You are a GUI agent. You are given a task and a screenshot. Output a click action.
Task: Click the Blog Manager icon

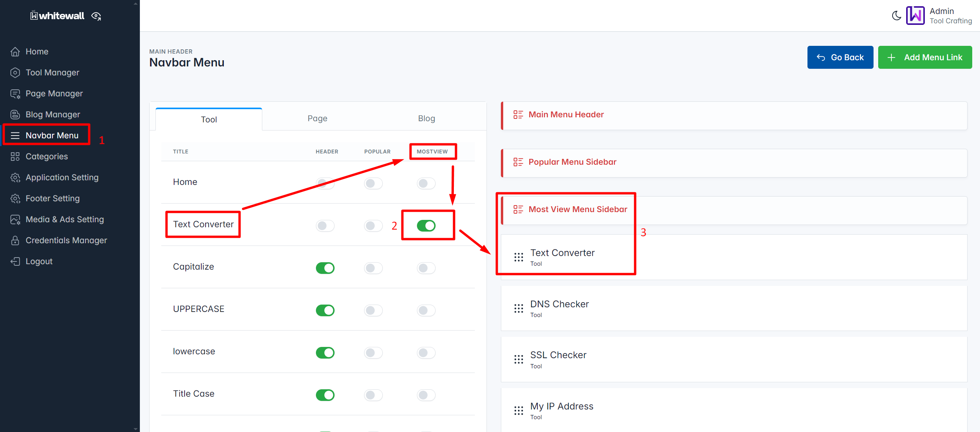click(x=15, y=115)
